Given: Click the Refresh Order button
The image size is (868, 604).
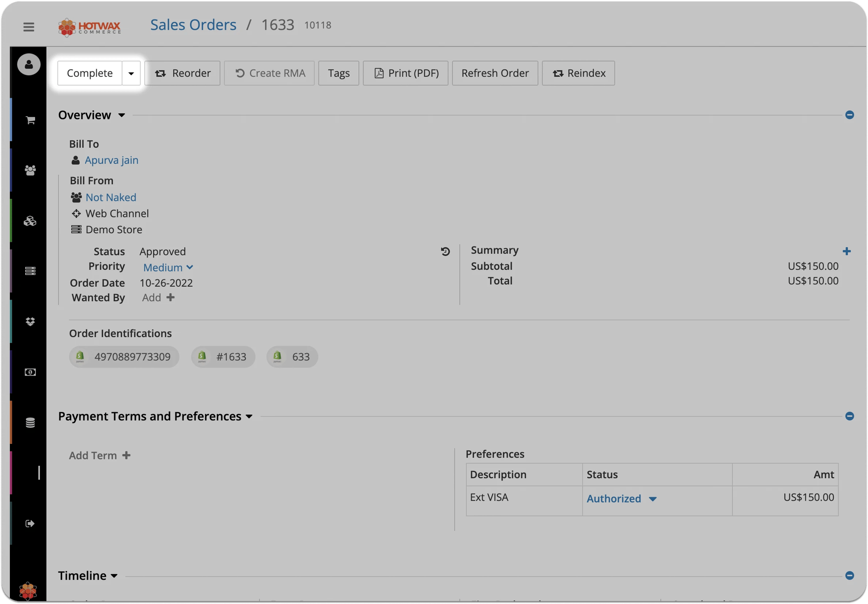Looking at the screenshot, I should tap(495, 73).
